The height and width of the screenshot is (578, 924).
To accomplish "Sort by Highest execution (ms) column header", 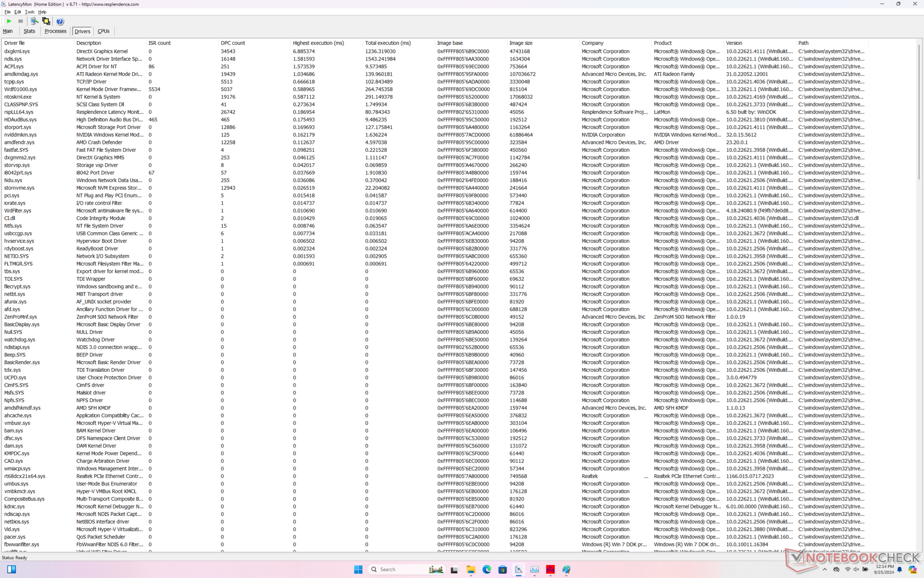I will point(318,43).
